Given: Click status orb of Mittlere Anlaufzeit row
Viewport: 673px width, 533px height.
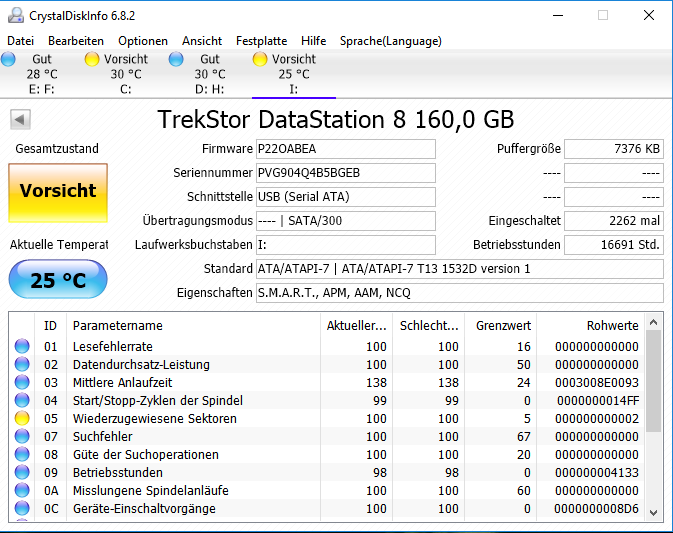Looking at the screenshot, I should [22, 382].
